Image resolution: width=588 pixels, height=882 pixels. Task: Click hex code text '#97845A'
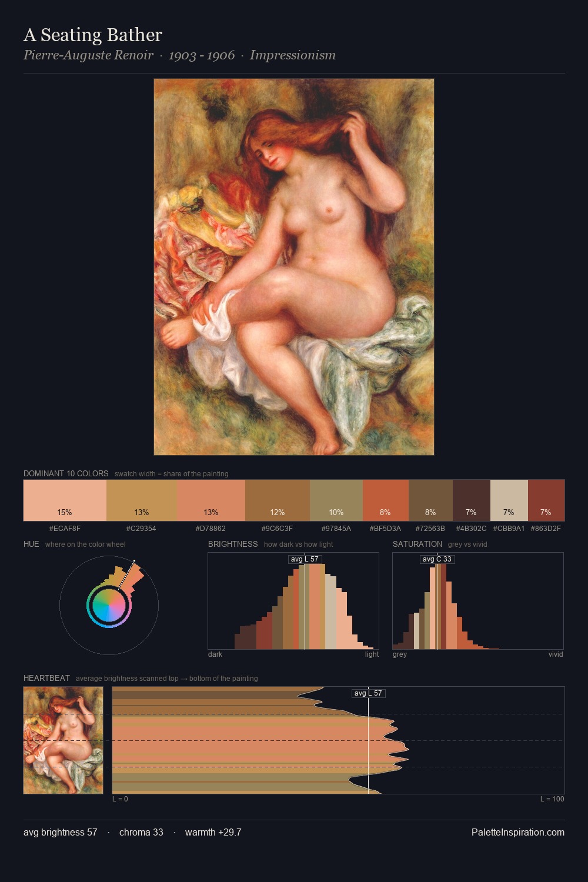pos(336,528)
